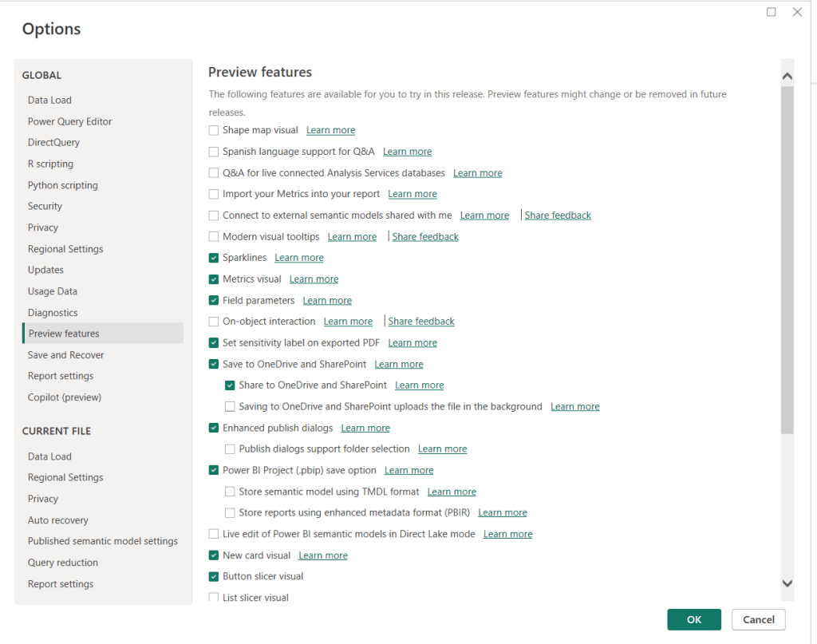Click OK to apply options

click(x=694, y=619)
